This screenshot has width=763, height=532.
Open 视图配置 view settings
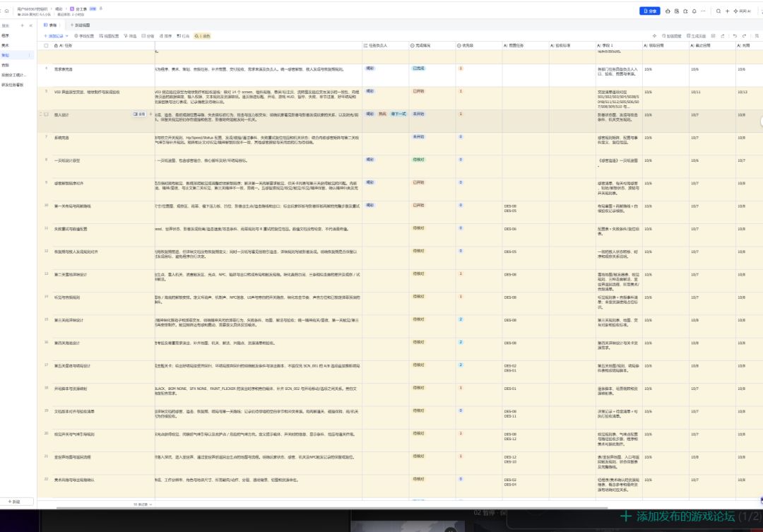tap(109, 36)
